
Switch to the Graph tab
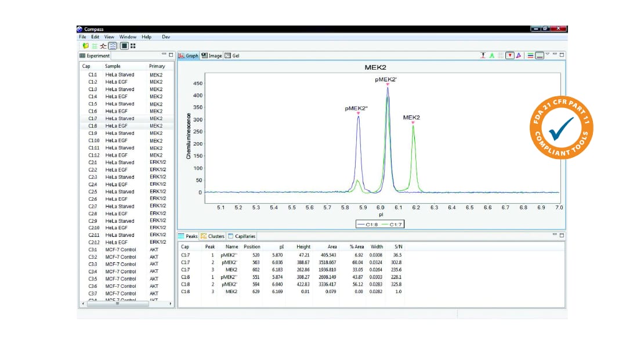pyautogui.click(x=189, y=56)
